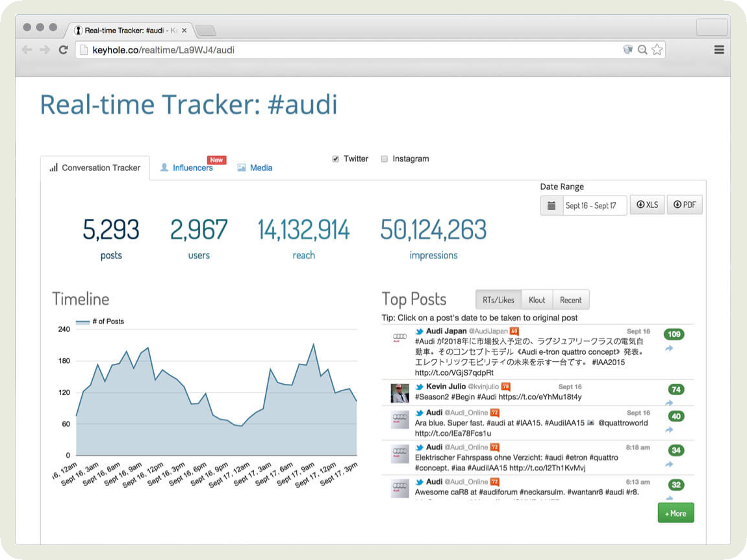Uncheck the Twitter checkbox
The image size is (747, 560).
click(336, 159)
